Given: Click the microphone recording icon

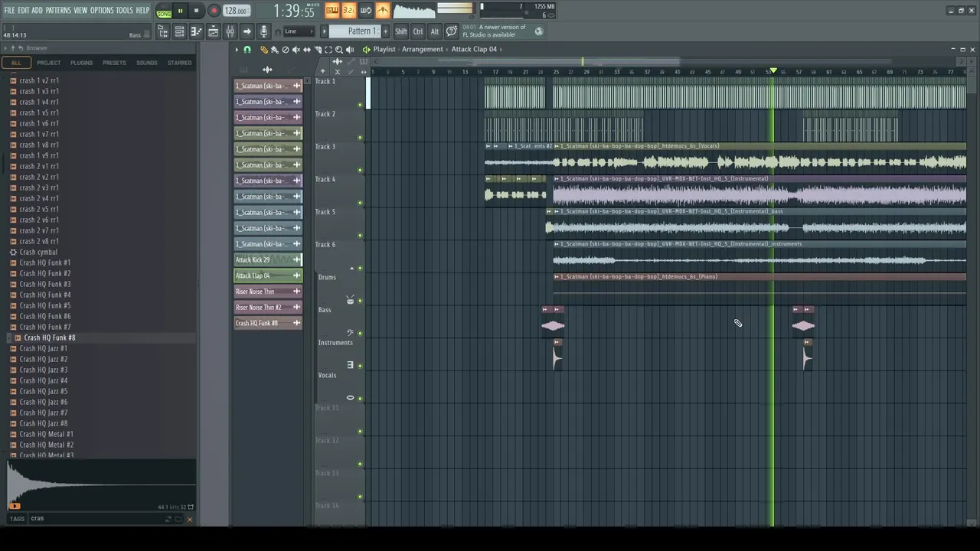Looking at the screenshot, I should click(263, 31).
